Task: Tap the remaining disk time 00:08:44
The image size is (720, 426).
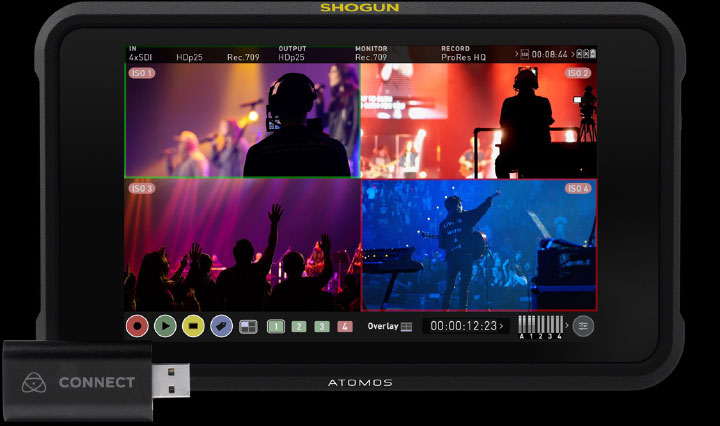Action: tap(549, 54)
